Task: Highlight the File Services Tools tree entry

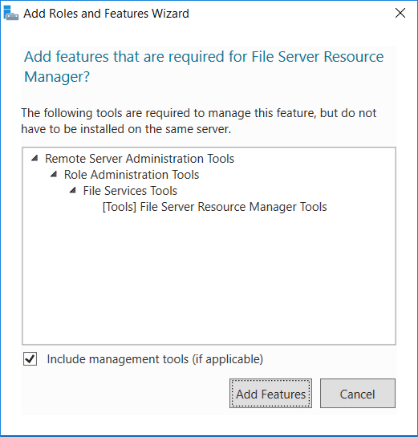Action: [x=130, y=191]
